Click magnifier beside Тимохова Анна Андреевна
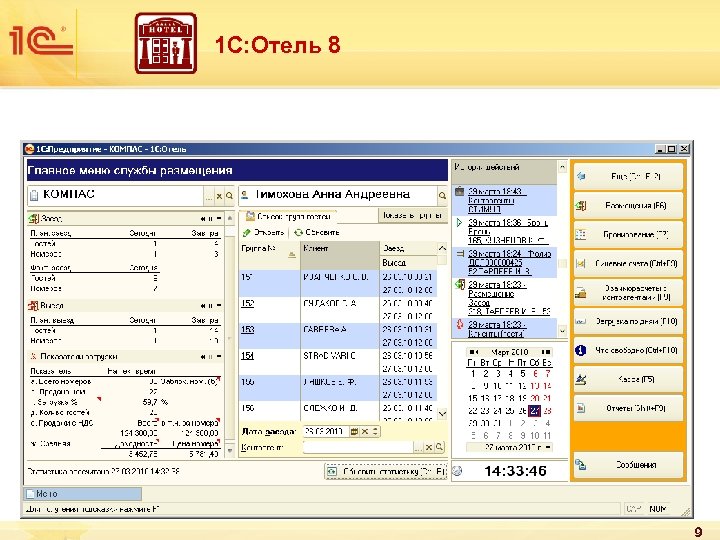Screen dimensions: 720x540 click(442, 196)
